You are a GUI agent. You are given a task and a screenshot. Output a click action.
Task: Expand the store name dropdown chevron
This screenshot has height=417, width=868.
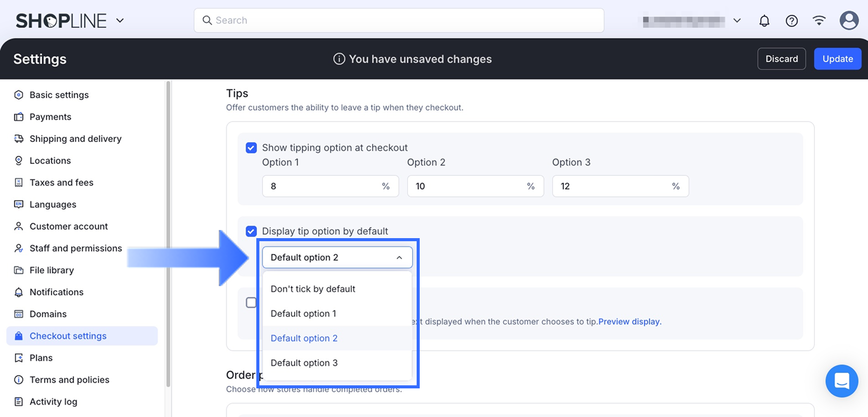737,21
